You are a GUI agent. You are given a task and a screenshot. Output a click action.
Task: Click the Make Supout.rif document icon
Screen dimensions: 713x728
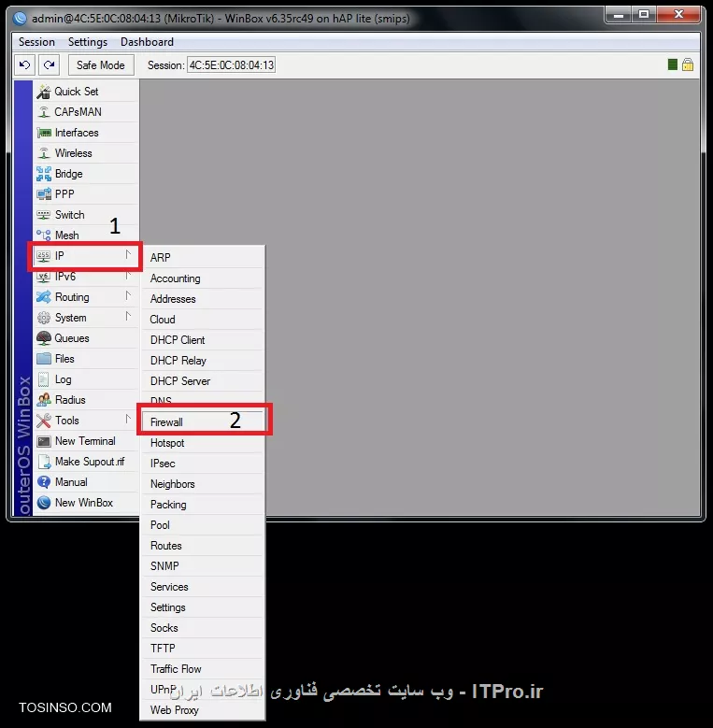click(44, 462)
